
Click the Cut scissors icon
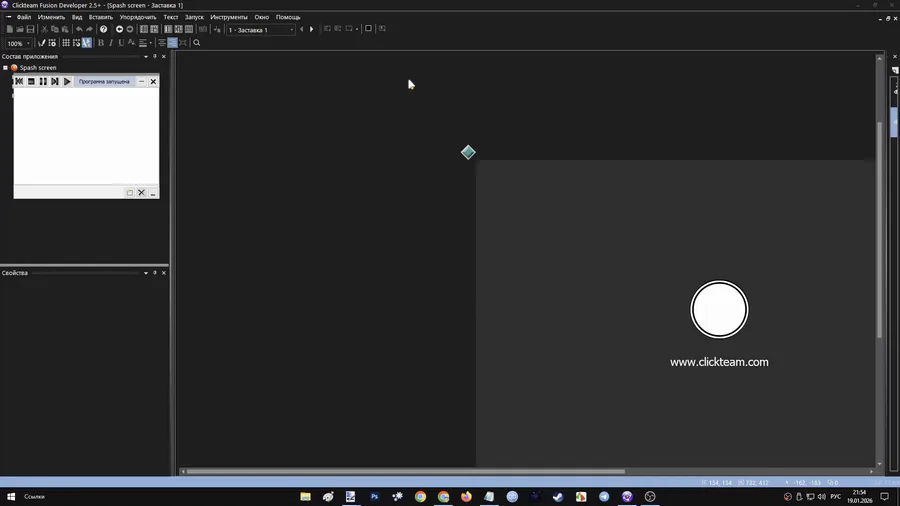[x=44, y=29]
